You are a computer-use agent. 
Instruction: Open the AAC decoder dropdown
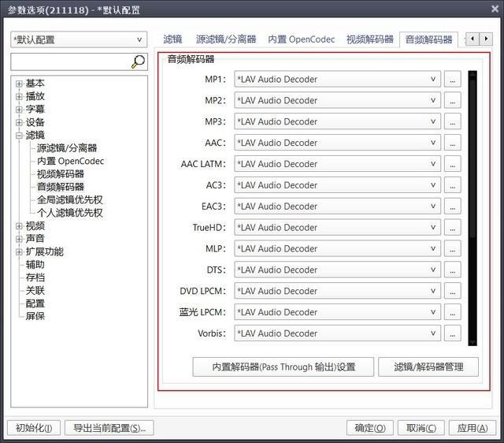[338, 143]
